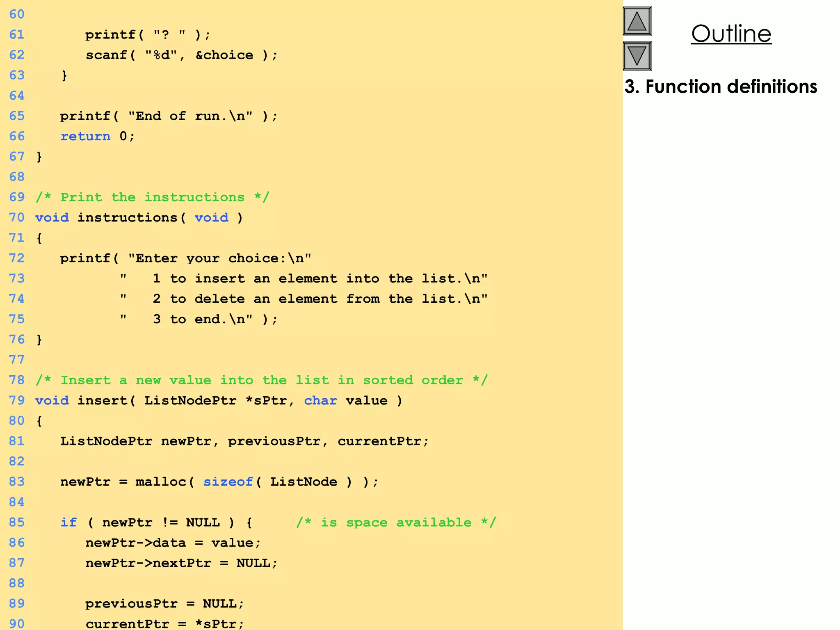Viewport: 840px width, 630px height.
Task: Click 'if ( newPtr != NULL )' condition
Action: (x=156, y=523)
